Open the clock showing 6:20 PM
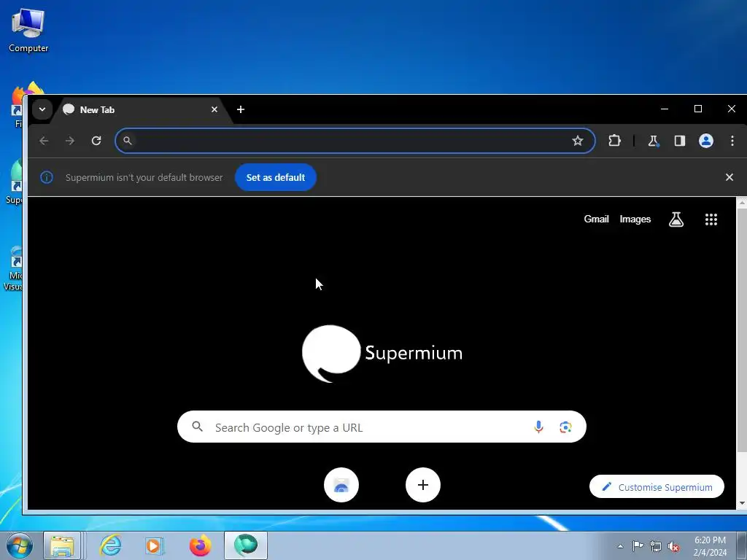 click(710, 546)
